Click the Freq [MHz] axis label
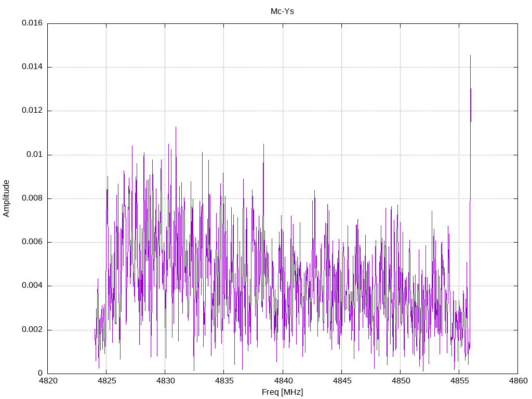 [x=282, y=392]
